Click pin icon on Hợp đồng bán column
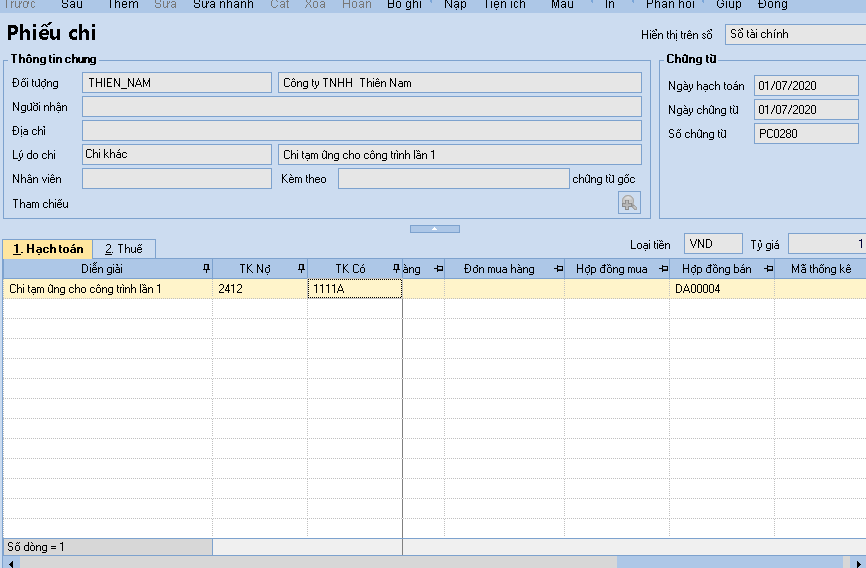This screenshot has height=568, width=866. click(768, 269)
